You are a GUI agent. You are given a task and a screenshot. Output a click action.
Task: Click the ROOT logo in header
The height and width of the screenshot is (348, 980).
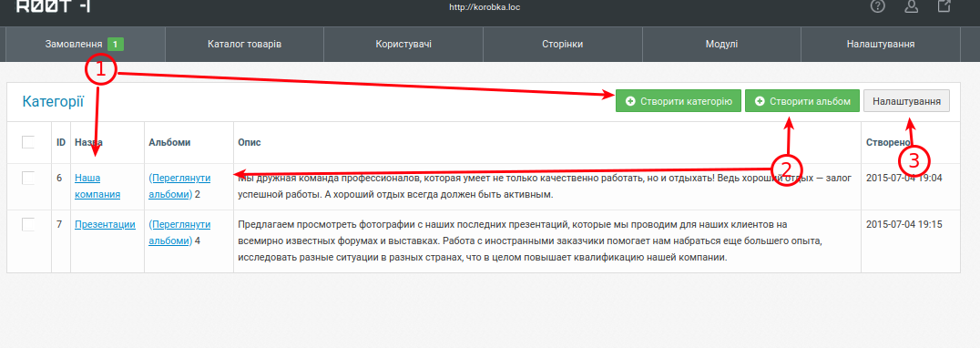click(53, 6)
